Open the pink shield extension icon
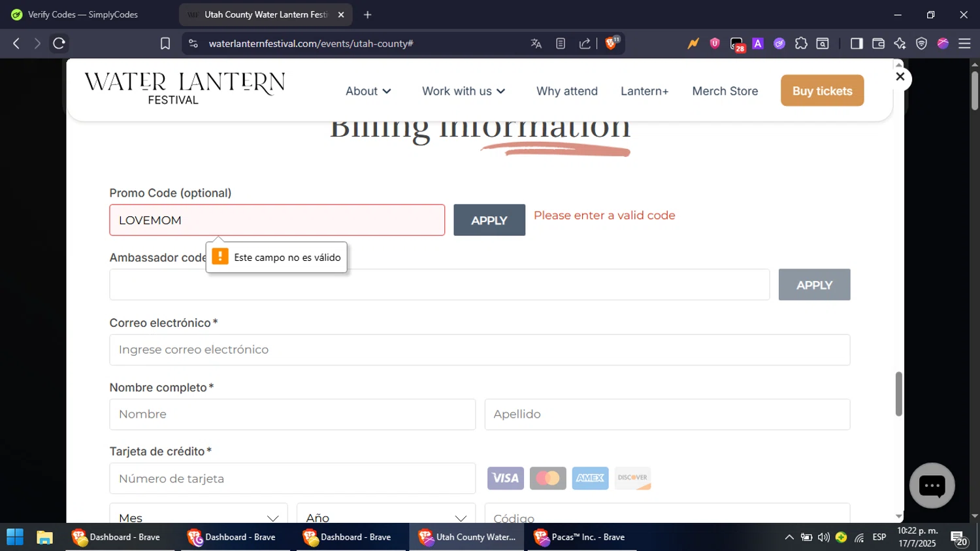 click(715, 44)
